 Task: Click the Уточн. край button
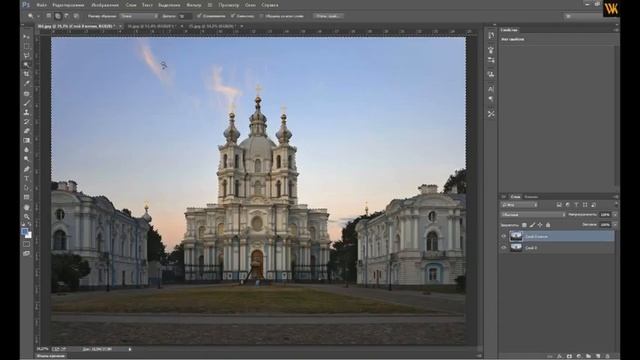point(329,16)
